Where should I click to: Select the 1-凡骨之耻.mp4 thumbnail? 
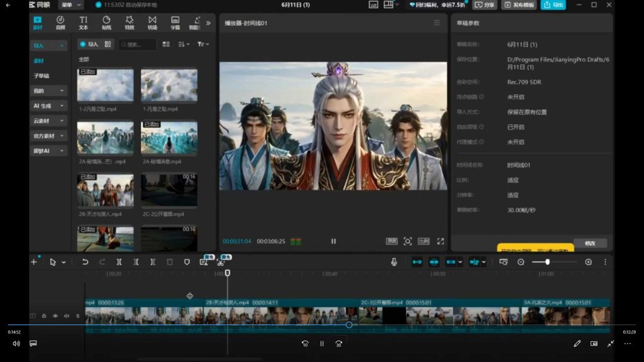[x=169, y=85]
